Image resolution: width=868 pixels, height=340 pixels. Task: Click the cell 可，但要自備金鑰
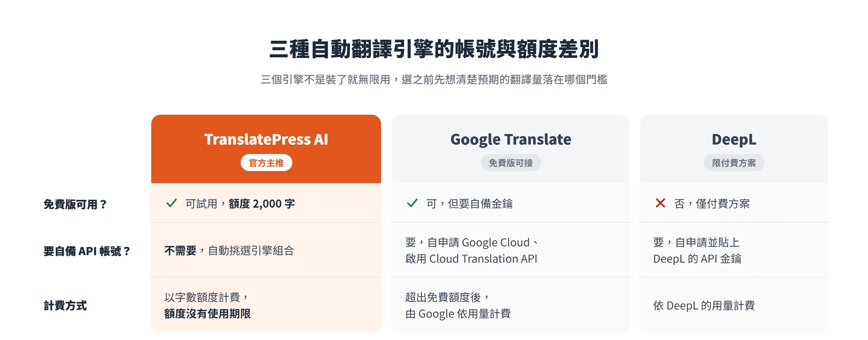pos(511,203)
